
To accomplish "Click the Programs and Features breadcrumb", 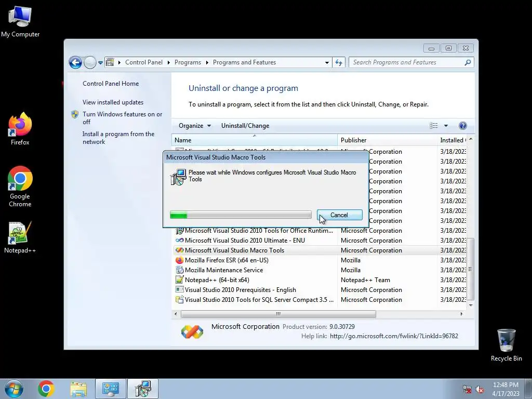I will [x=244, y=62].
